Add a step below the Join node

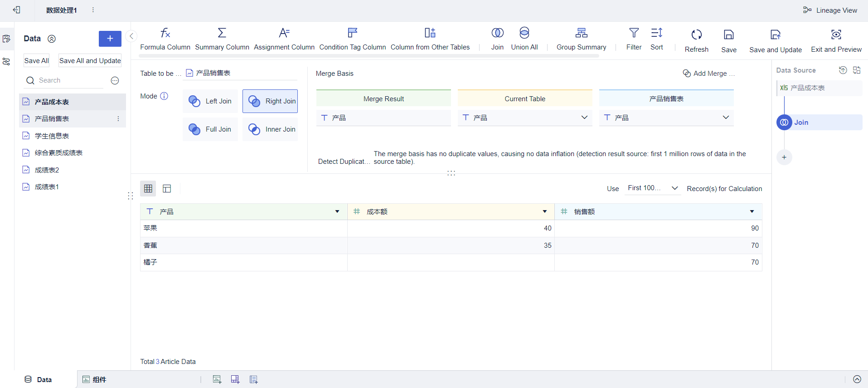[x=784, y=157]
